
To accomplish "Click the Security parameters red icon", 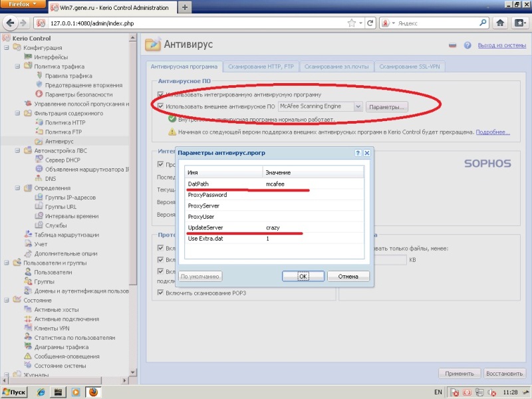I will click(38, 94).
